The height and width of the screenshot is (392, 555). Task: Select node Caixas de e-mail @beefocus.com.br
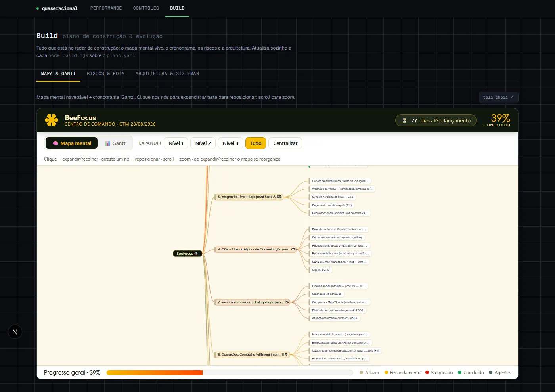[345, 351]
